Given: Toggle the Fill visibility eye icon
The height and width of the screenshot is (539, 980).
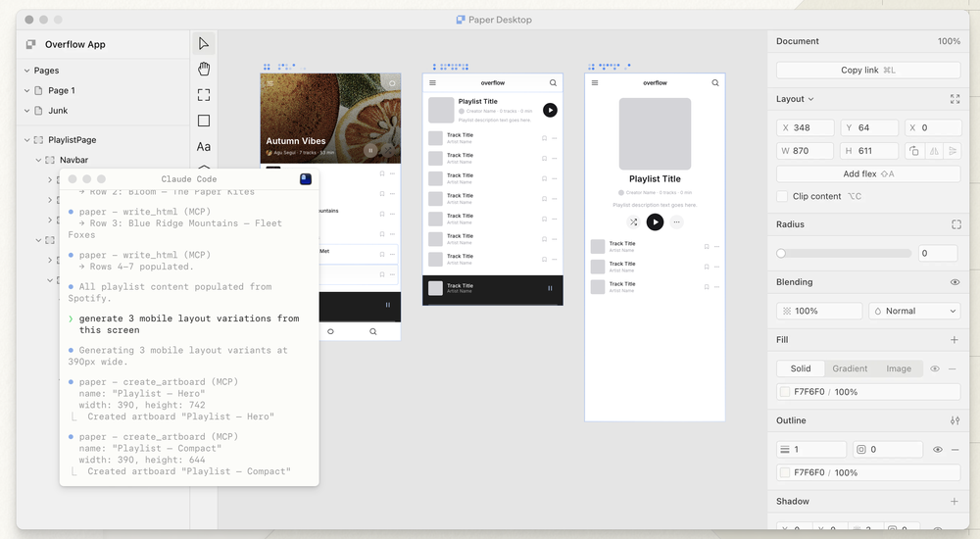Looking at the screenshot, I should pyautogui.click(x=935, y=368).
